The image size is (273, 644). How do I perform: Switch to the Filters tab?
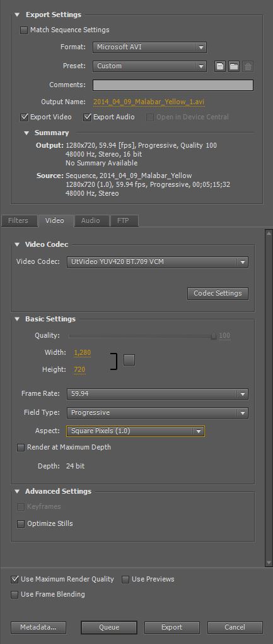pos(18,220)
